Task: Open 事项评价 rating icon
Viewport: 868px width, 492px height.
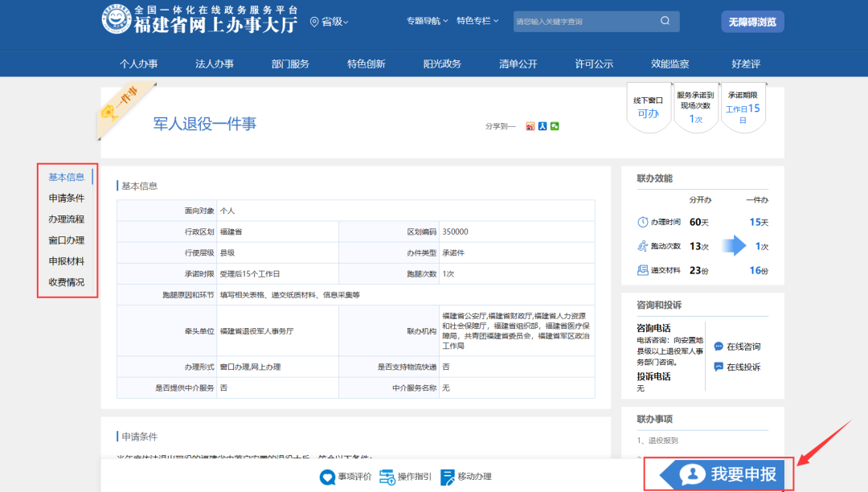Action: coord(328,477)
